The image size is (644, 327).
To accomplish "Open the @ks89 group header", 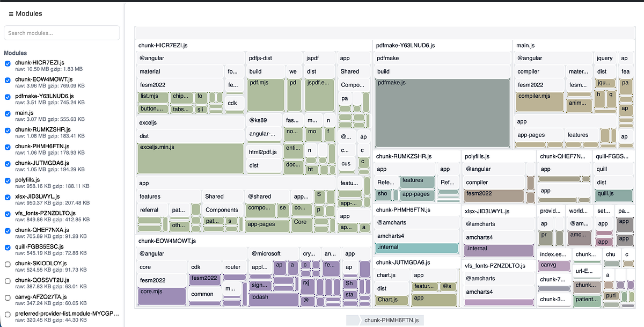I will [265, 120].
